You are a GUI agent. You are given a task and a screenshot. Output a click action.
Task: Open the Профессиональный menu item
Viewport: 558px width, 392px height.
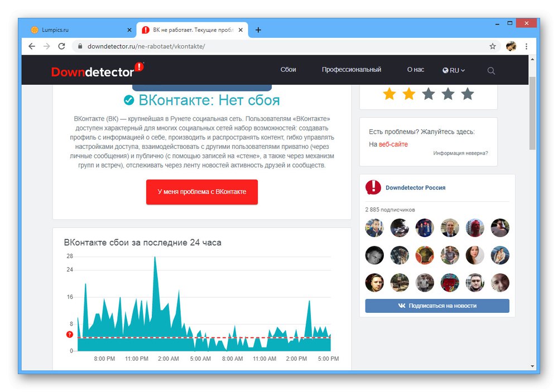[352, 70]
